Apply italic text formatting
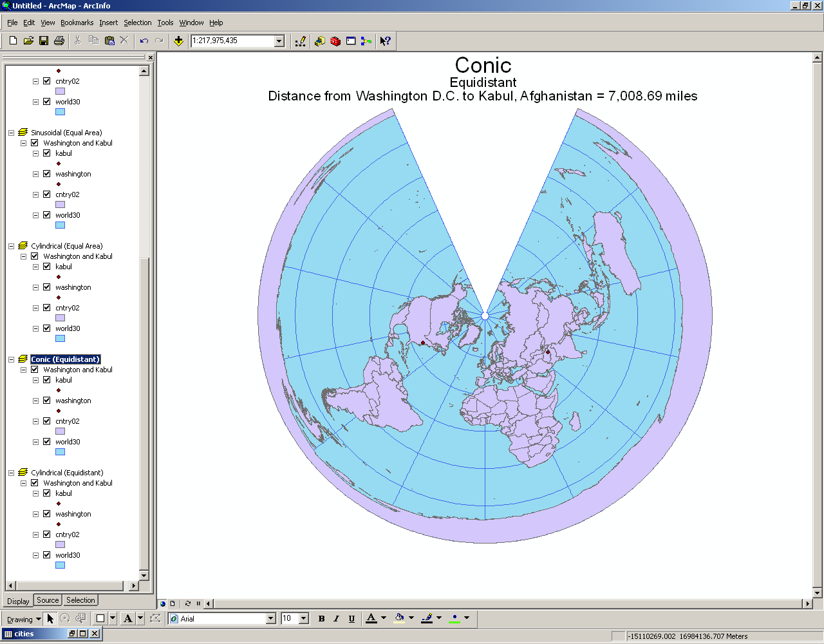 click(336, 618)
